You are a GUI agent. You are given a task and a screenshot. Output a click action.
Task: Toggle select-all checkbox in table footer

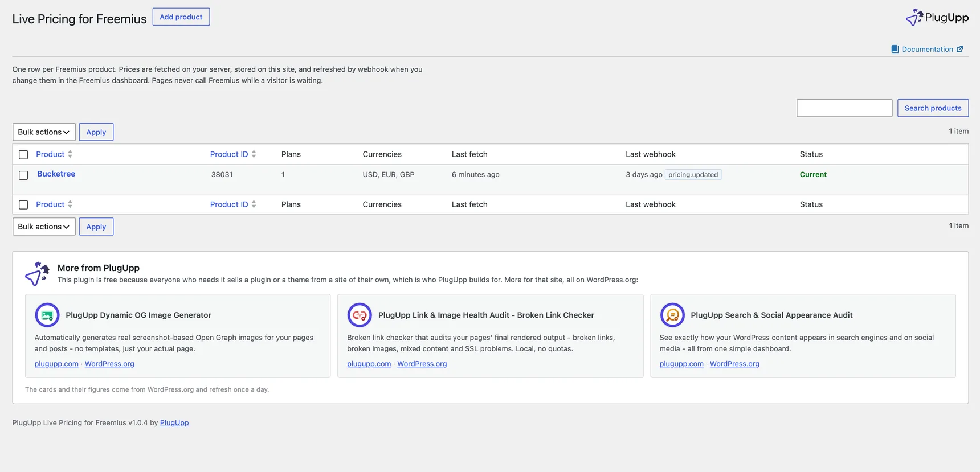(x=23, y=205)
